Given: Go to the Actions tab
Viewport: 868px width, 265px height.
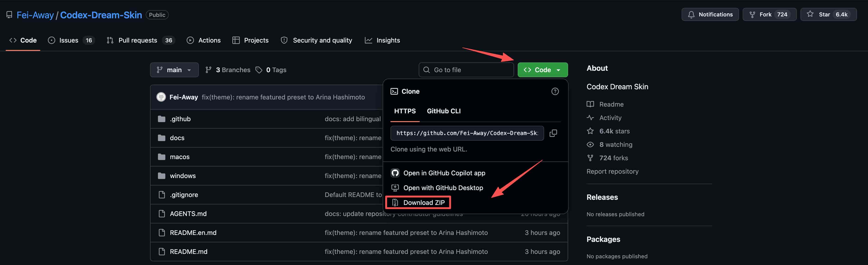Looking at the screenshot, I should tap(203, 40).
